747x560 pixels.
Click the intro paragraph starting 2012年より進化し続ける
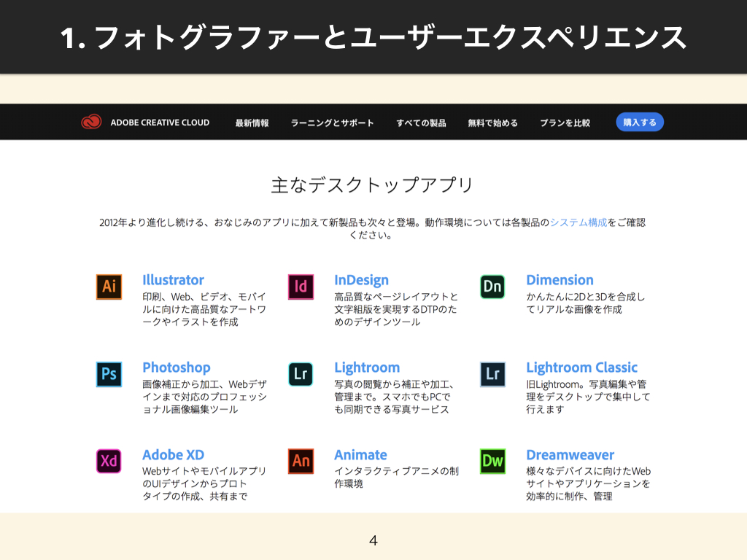pos(373,228)
